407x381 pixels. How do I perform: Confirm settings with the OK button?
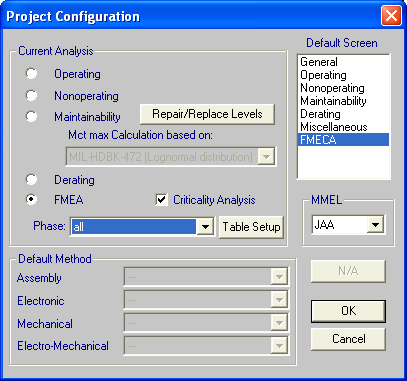(348, 311)
